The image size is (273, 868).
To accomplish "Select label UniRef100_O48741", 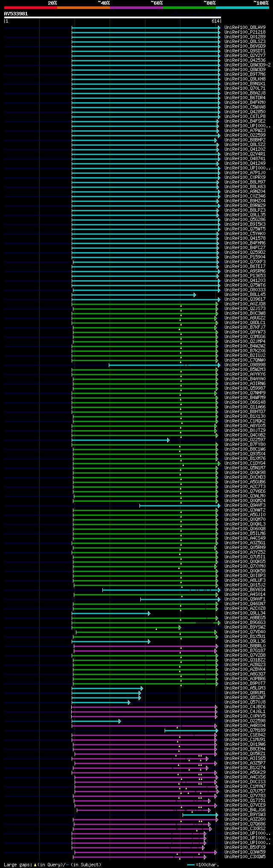I will [x=245, y=158].
